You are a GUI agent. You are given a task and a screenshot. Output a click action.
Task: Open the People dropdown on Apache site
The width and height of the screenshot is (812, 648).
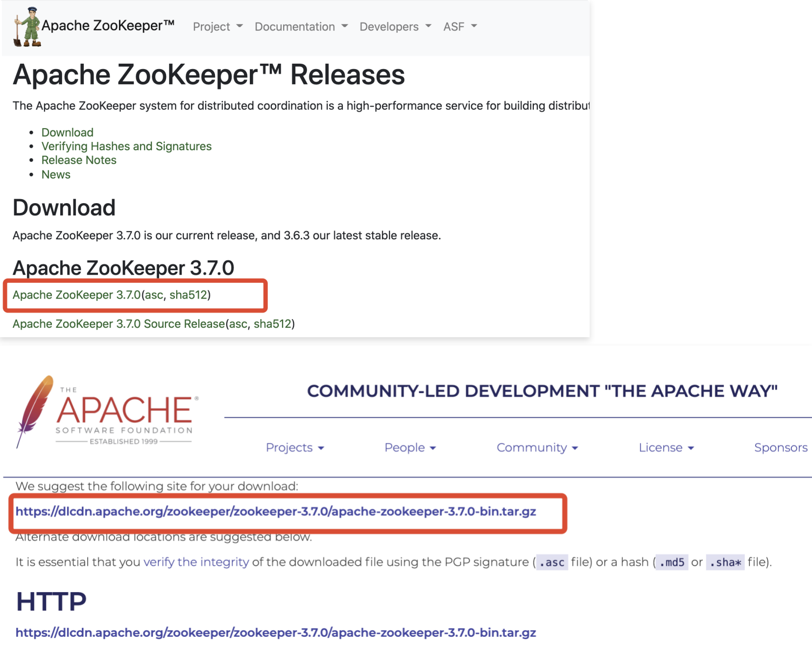410,447
